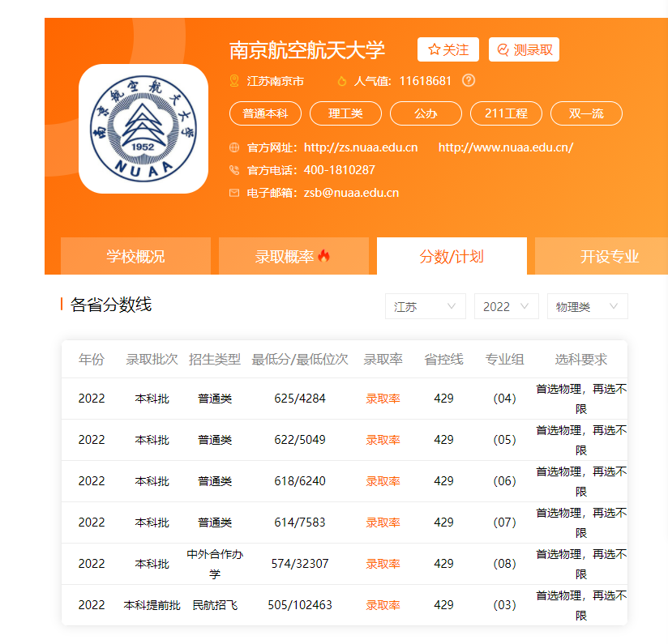This screenshot has width=668, height=644.
Task: Click the 测录取 admission test button
Action: (x=524, y=49)
